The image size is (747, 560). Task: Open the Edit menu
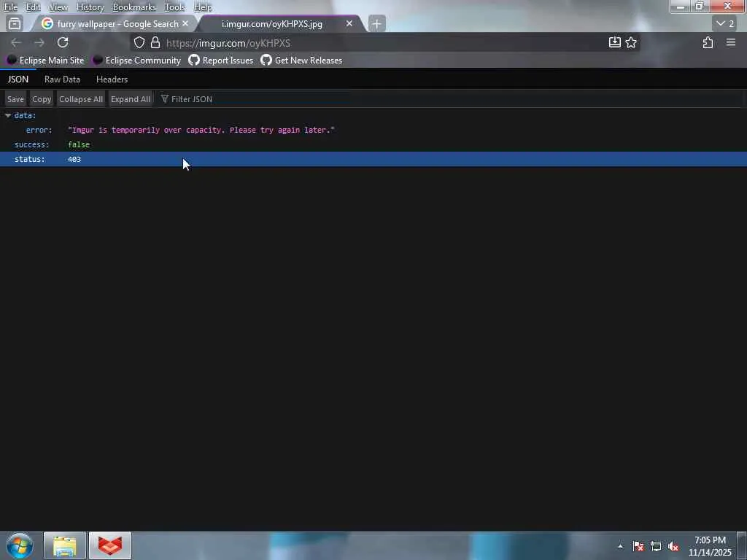[33, 7]
